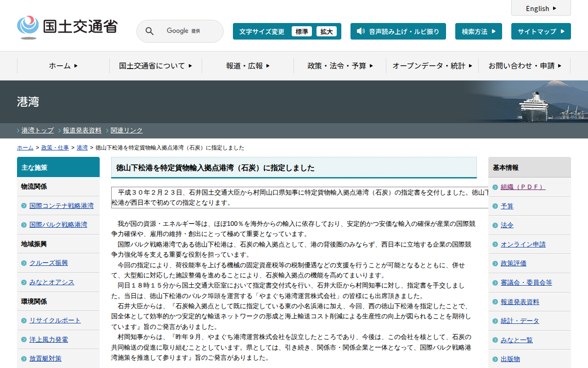Open the サイトマップ button
The height and width of the screenshot is (368, 588).
pyautogui.click(x=541, y=32)
